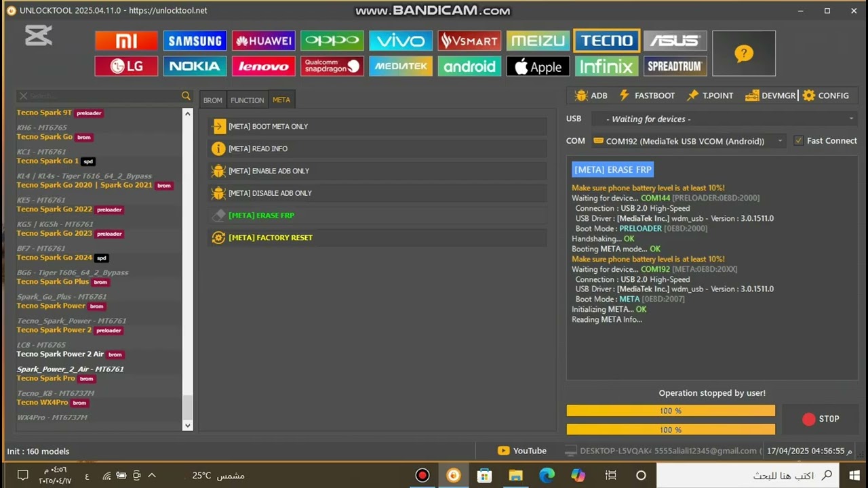The height and width of the screenshot is (488, 868).
Task: Open the help question mark tile
Action: click(744, 53)
